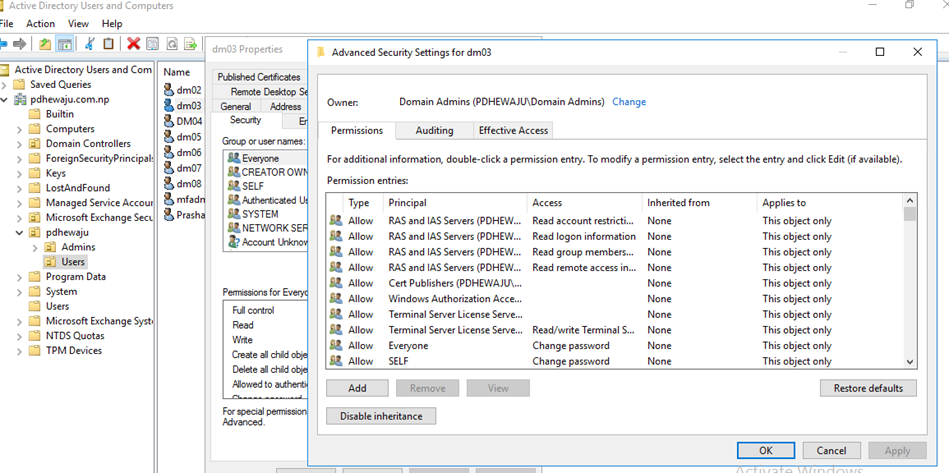This screenshot has height=473, width=949.
Task: Click SYSTEM group icon in dm03 Properties
Action: pyautogui.click(x=234, y=214)
